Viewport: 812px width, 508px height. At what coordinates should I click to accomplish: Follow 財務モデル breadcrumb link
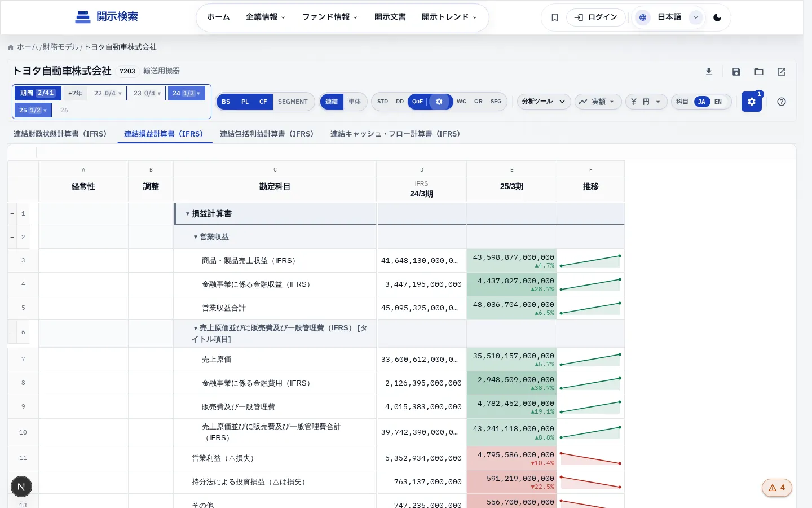click(61, 47)
